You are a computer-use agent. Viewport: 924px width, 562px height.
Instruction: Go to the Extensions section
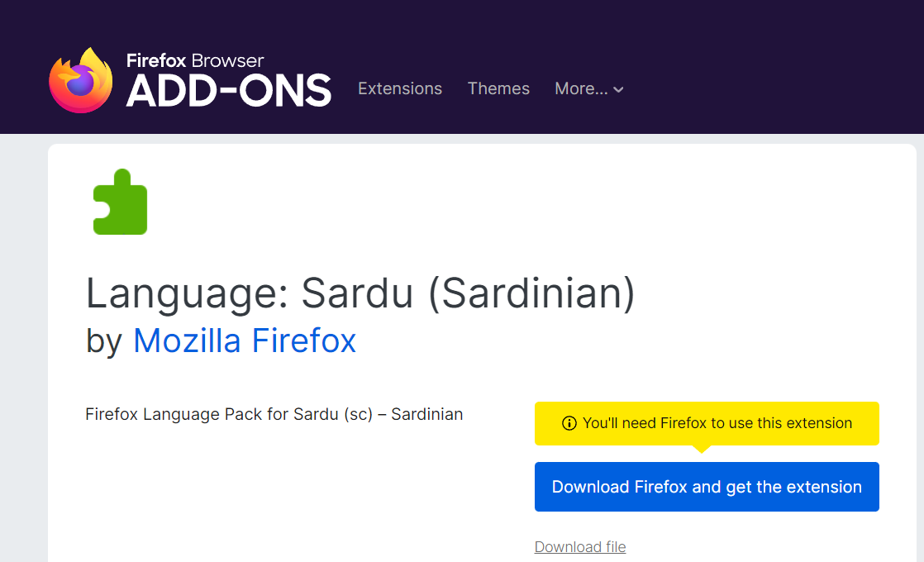click(x=400, y=88)
